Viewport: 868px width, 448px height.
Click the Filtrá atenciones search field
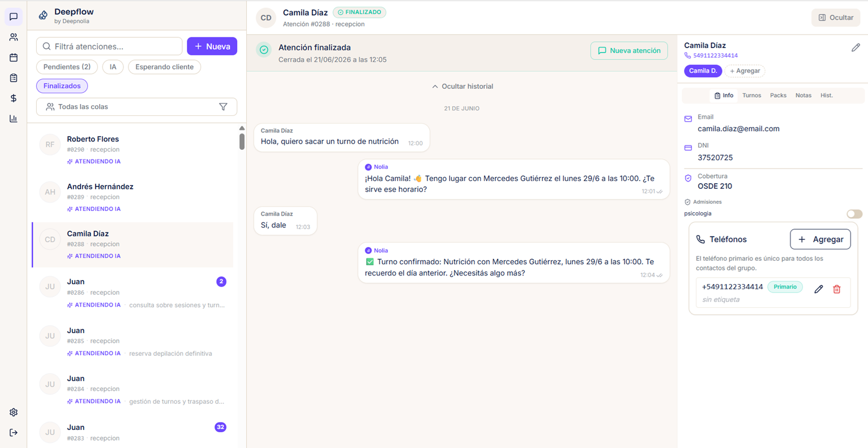[109, 46]
